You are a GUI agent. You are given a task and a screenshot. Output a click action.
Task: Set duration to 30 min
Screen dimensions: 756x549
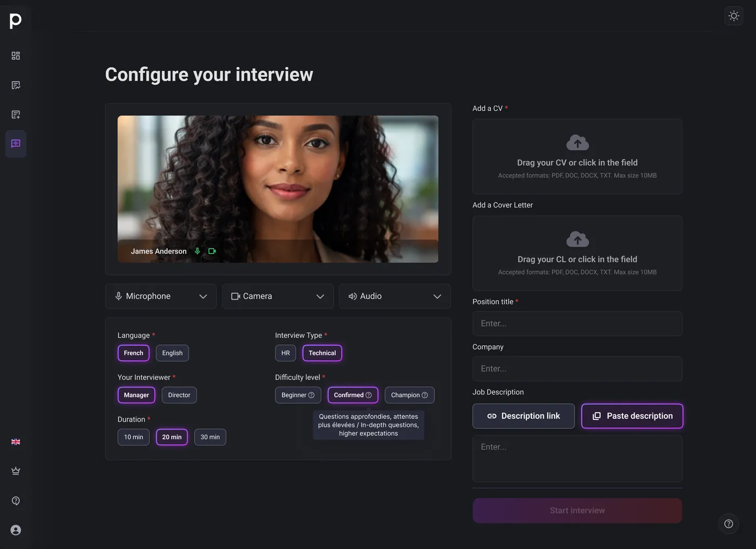210,437
